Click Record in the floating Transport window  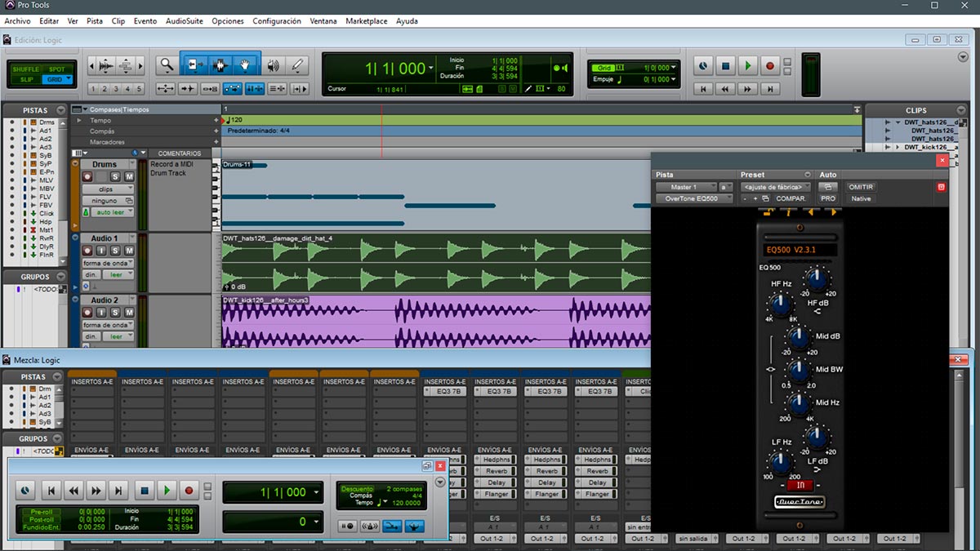coord(189,491)
